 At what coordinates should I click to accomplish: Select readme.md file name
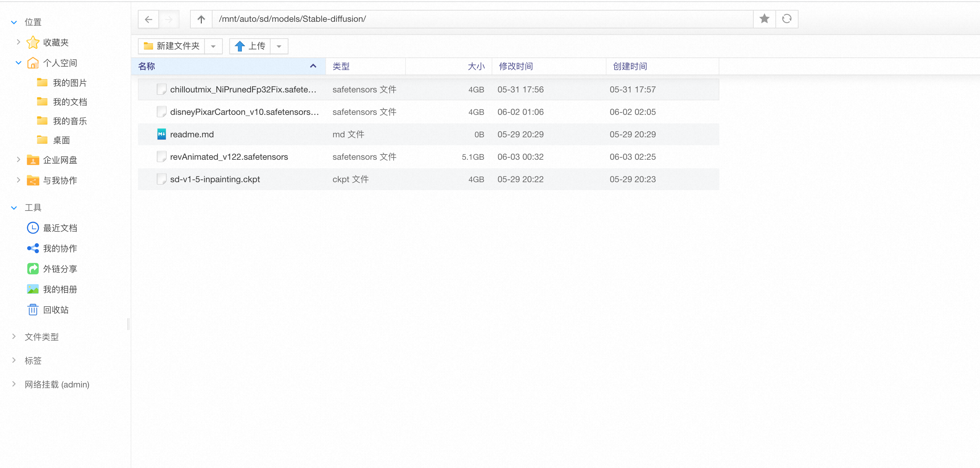192,134
